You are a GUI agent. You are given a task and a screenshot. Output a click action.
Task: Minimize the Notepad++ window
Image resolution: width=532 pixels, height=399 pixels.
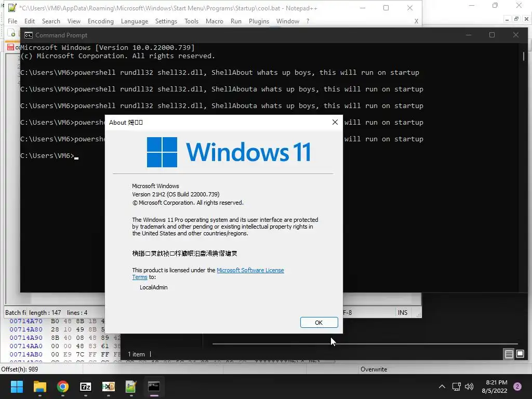[362, 8]
